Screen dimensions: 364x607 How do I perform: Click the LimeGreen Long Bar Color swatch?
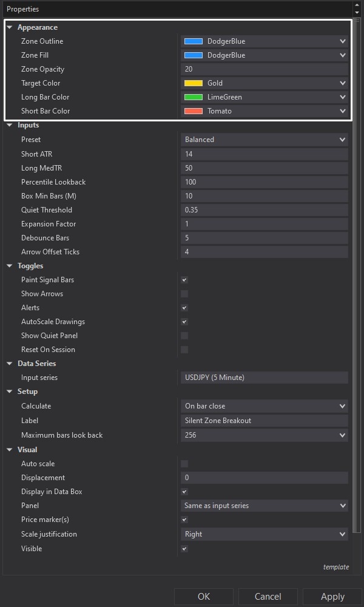[193, 97]
